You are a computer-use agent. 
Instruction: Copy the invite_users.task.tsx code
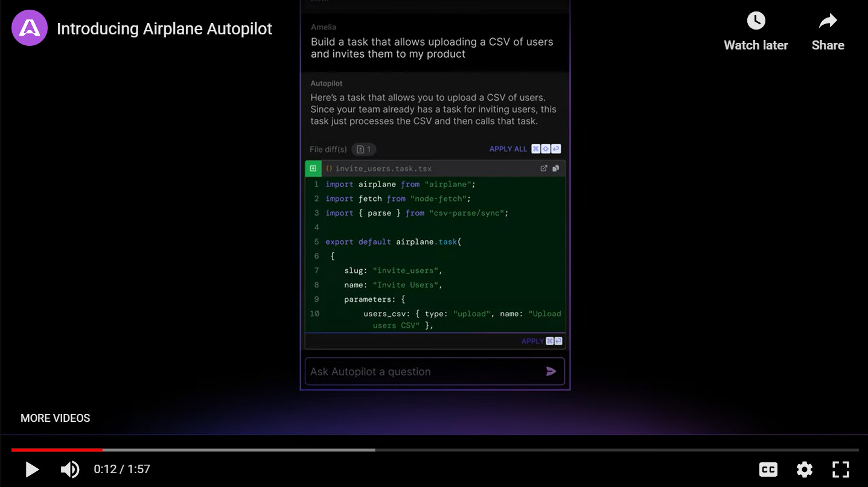pyautogui.click(x=556, y=168)
